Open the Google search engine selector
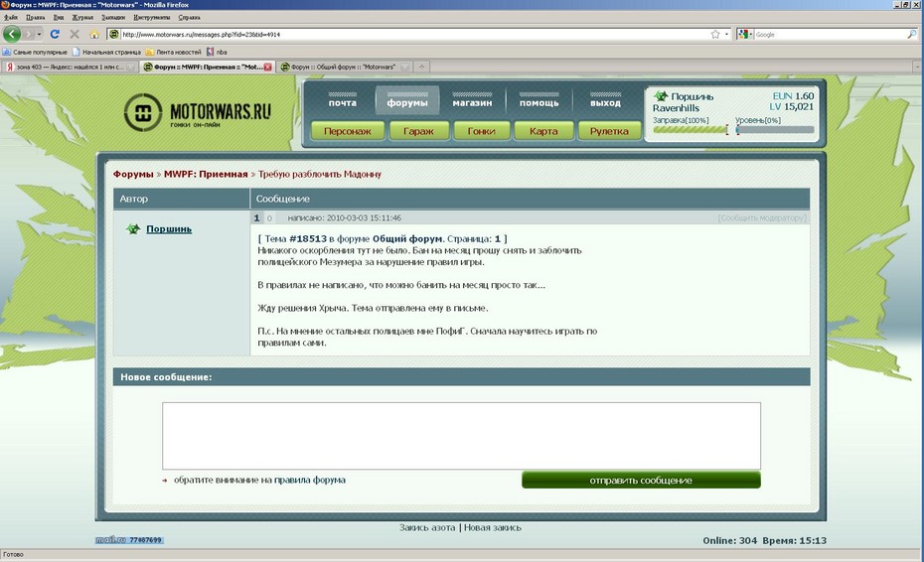This screenshot has width=924, height=562. tap(745, 34)
